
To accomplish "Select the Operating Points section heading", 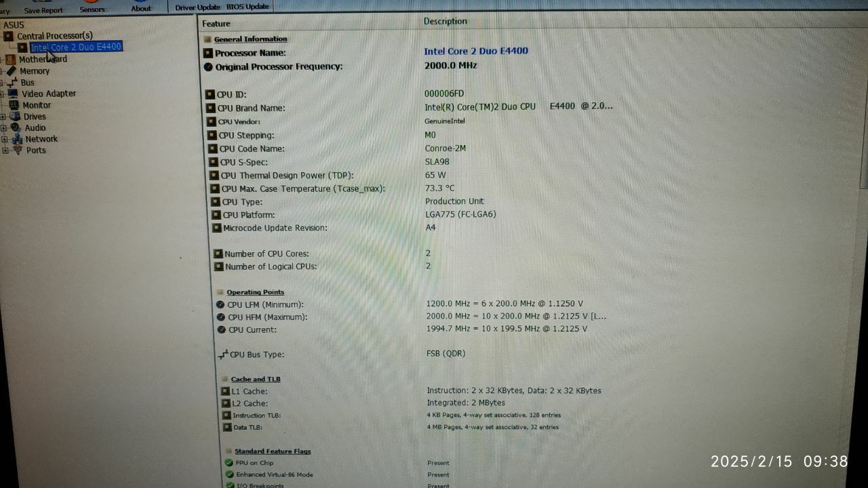I will [256, 292].
